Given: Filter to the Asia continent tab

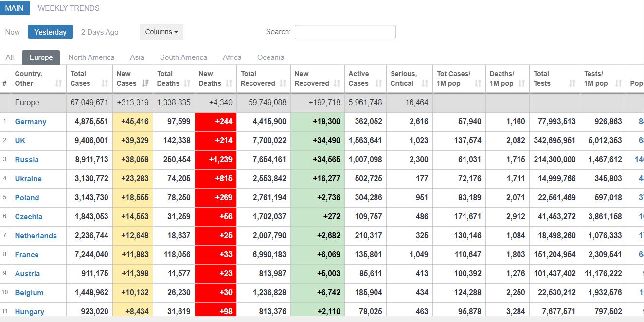Looking at the screenshot, I should [137, 57].
